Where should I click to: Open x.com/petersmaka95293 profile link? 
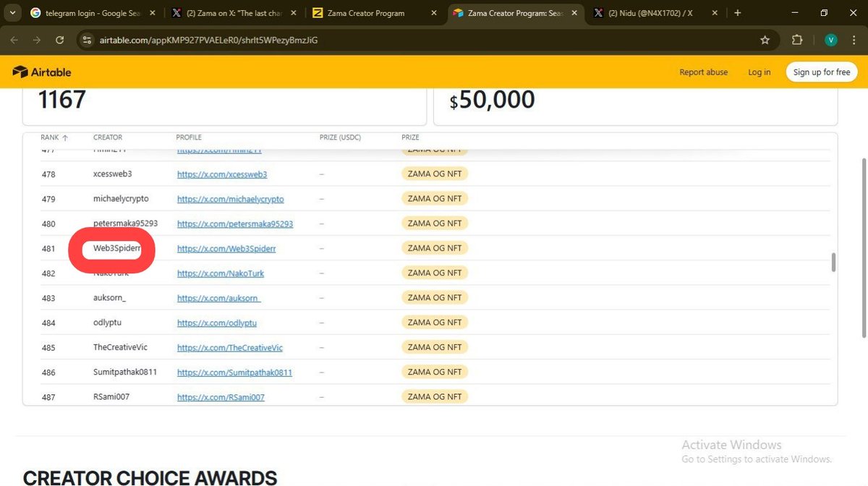click(235, 224)
